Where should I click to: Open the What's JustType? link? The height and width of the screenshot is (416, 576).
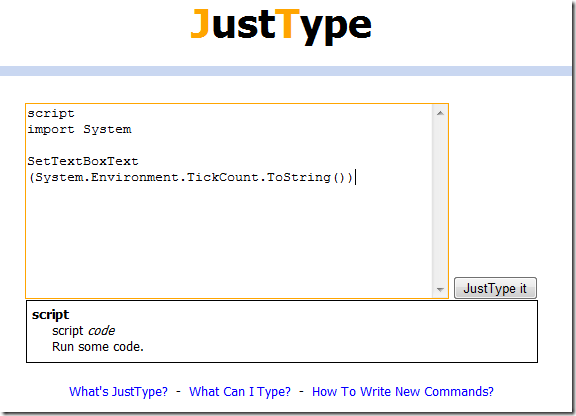[x=118, y=392]
